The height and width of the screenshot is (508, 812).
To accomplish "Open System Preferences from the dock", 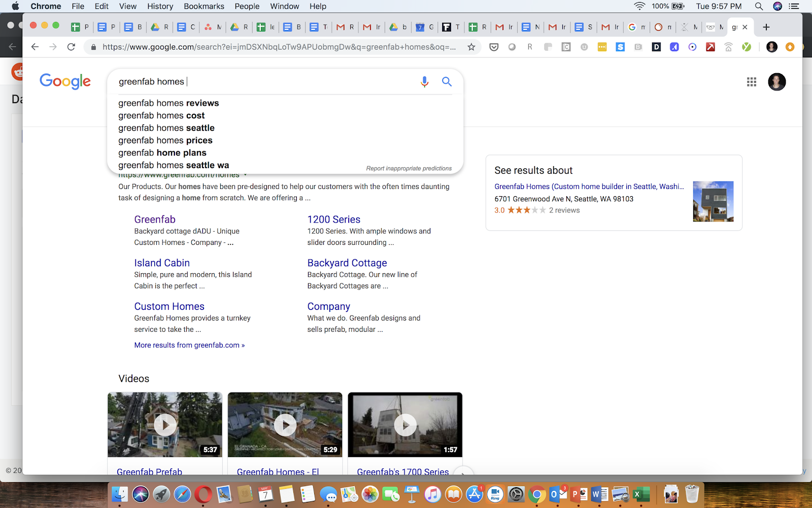I will (x=516, y=494).
